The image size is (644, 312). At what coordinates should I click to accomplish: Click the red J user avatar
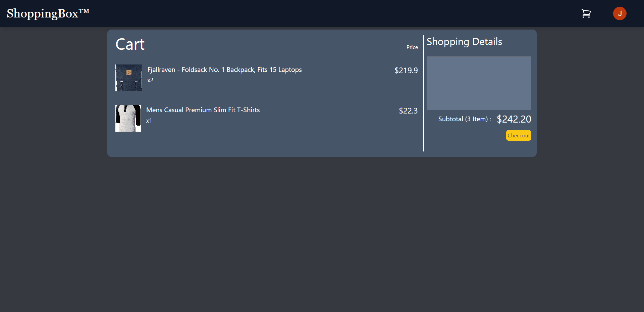point(620,13)
